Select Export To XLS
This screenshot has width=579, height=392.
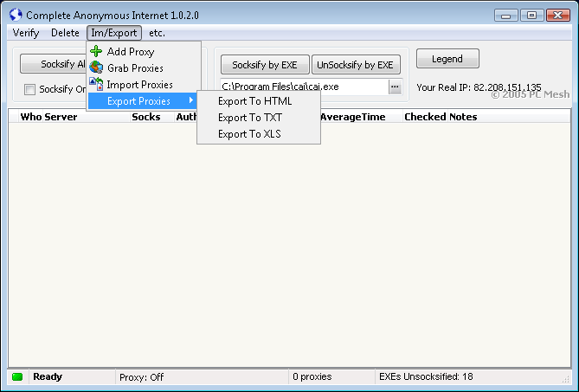[259, 133]
